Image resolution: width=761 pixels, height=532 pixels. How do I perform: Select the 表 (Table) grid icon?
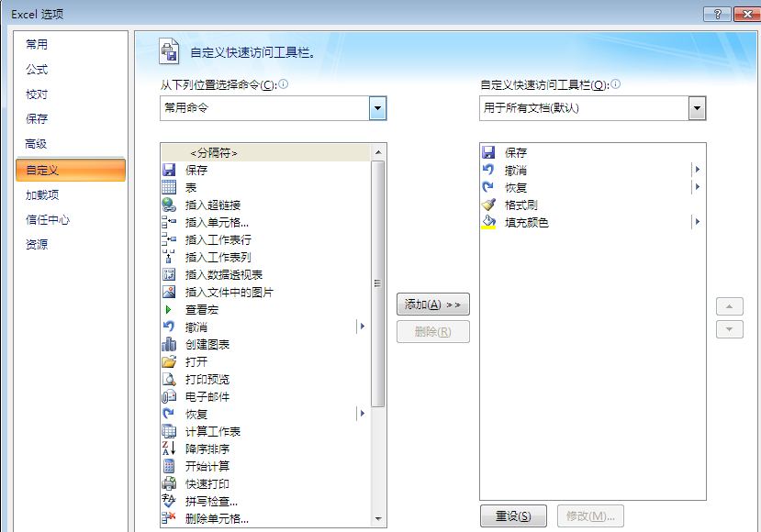tap(169, 187)
